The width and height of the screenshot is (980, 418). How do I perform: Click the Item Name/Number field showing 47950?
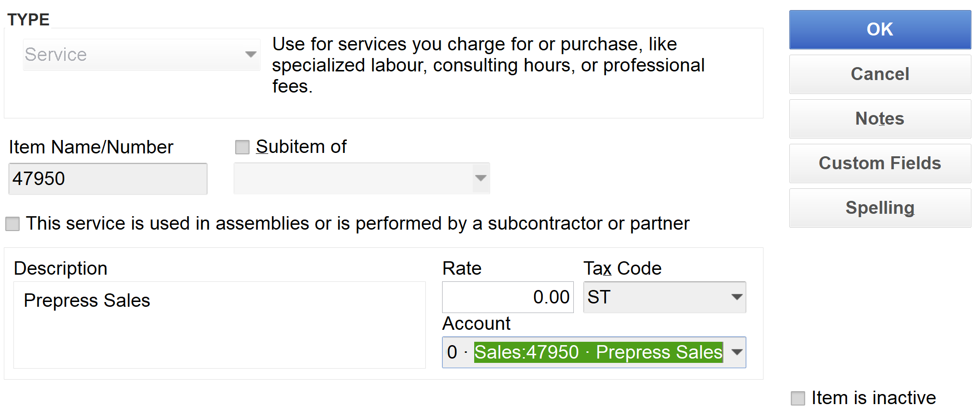pos(108,179)
